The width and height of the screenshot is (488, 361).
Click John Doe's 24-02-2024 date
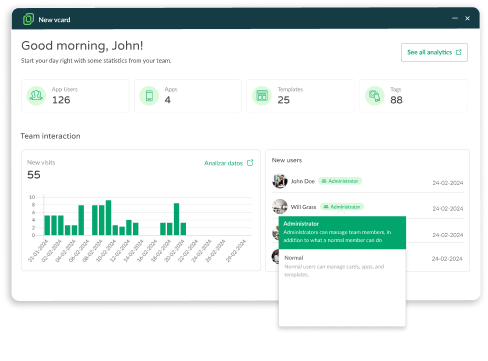click(448, 183)
